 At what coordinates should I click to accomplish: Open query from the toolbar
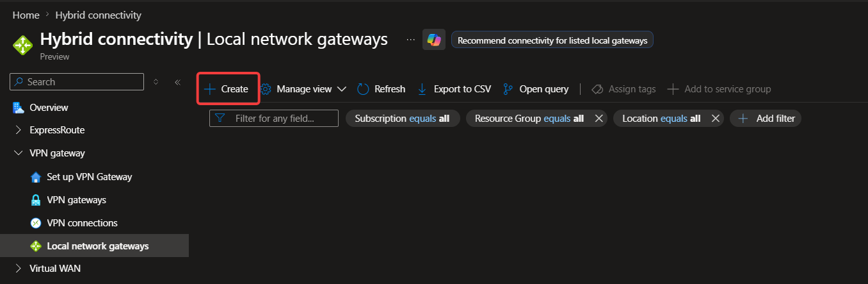pos(536,89)
